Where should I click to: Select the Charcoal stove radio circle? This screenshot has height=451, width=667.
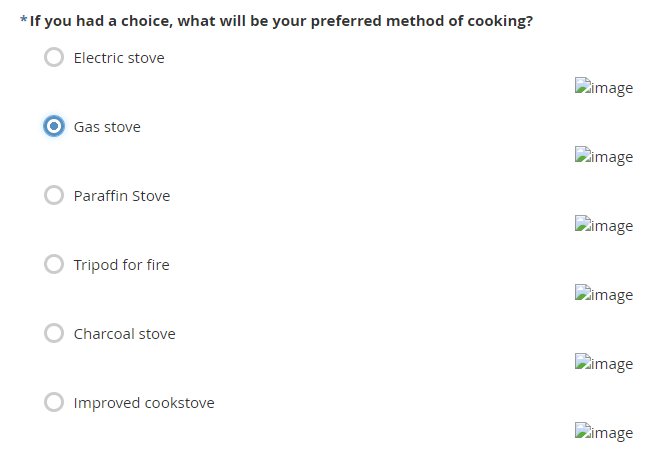click(54, 334)
